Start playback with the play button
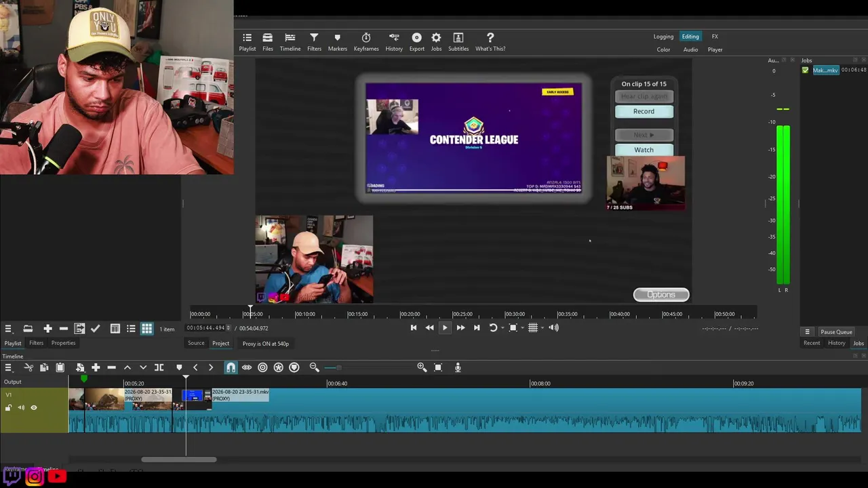 pos(445,328)
